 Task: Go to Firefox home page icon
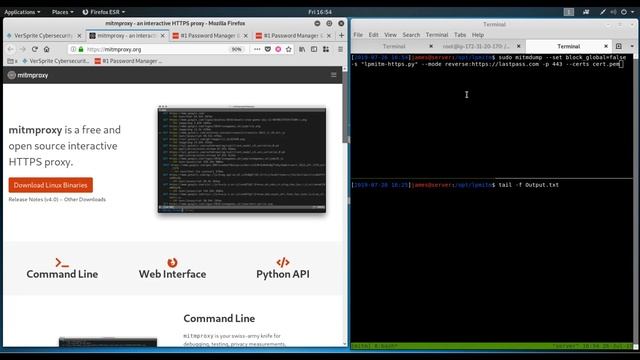pos(47,49)
